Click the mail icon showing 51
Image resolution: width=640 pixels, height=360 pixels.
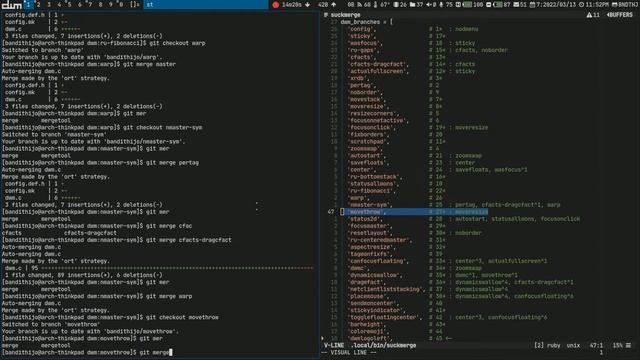click(516, 5)
